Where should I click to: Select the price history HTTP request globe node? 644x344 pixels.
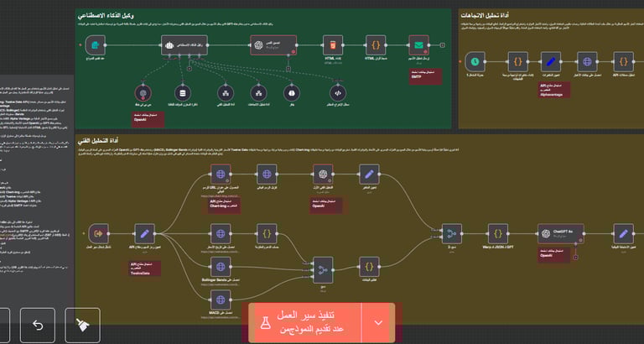(x=221, y=234)
